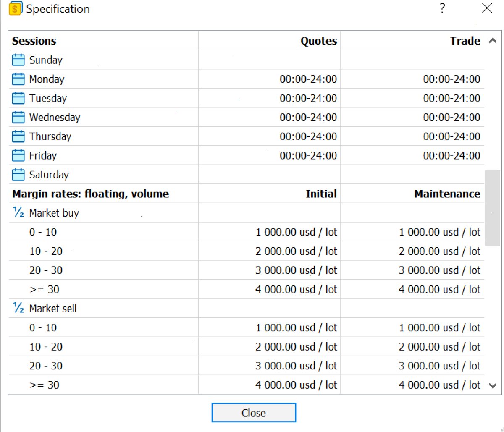Select the Initial column header
Image resolution: width=504 pixels, height=432 pixels.
(x=321, y=194)
